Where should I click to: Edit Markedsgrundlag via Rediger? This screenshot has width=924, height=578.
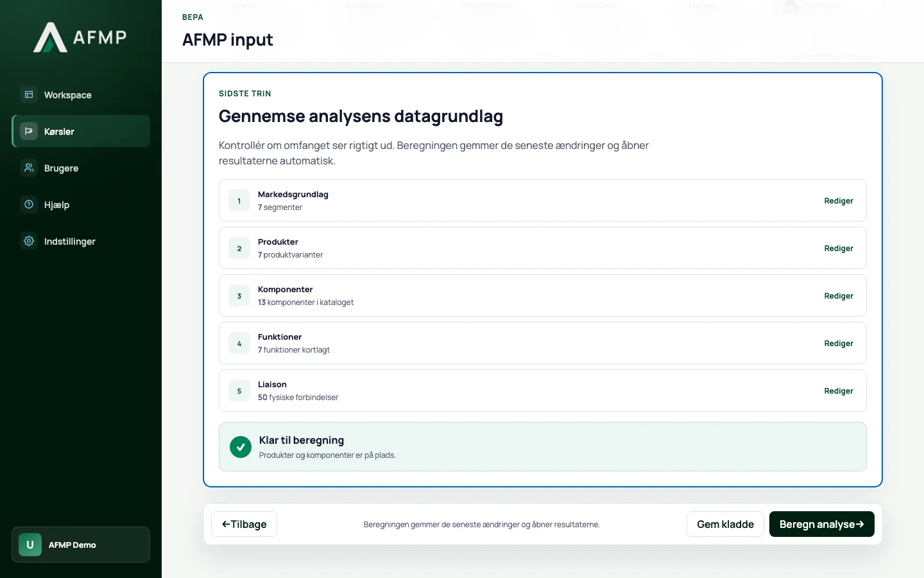click(x=839, y=201)
